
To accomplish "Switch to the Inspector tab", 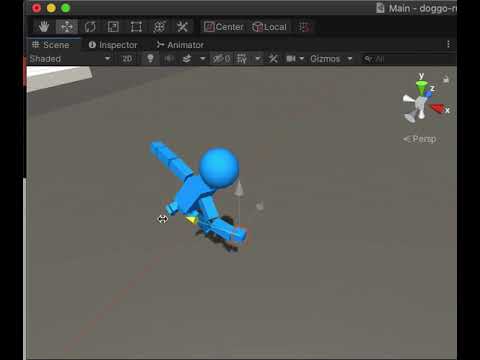I will tap(113, 45).
